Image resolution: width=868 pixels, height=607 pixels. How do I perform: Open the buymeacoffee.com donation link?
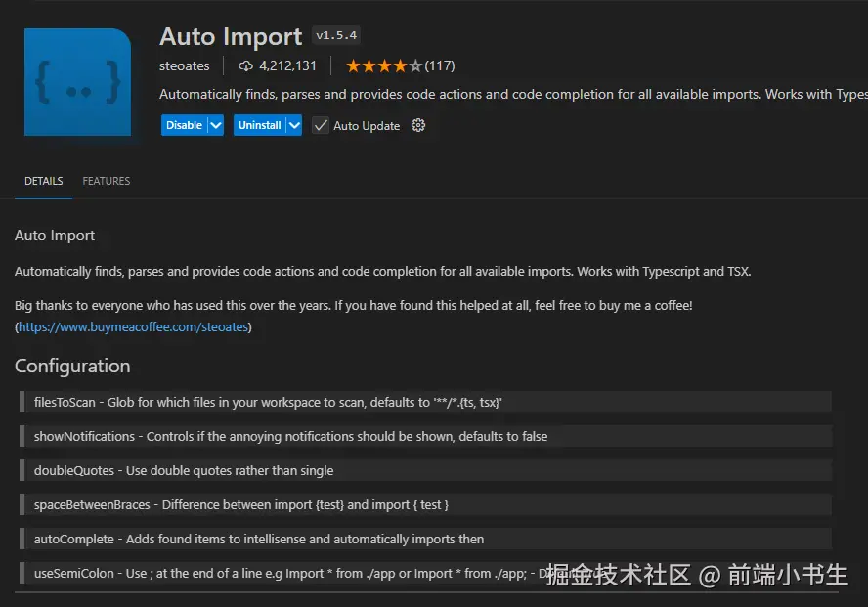click(134, 326)
